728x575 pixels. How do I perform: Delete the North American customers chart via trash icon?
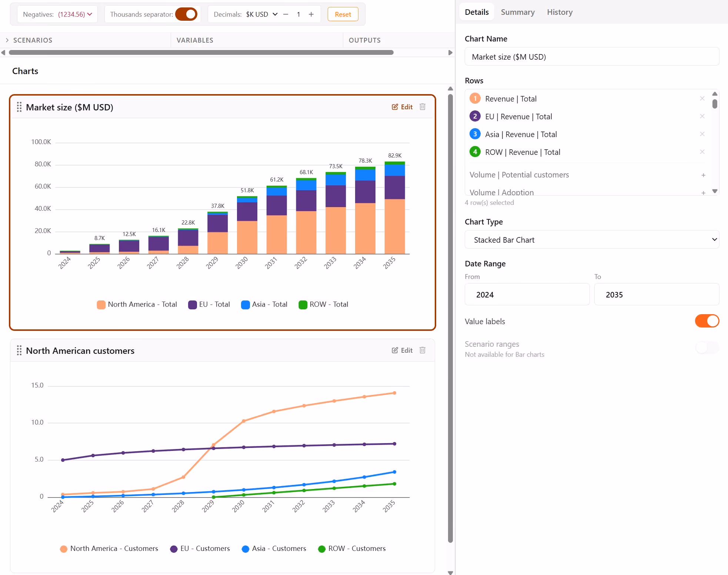point(423,350)
